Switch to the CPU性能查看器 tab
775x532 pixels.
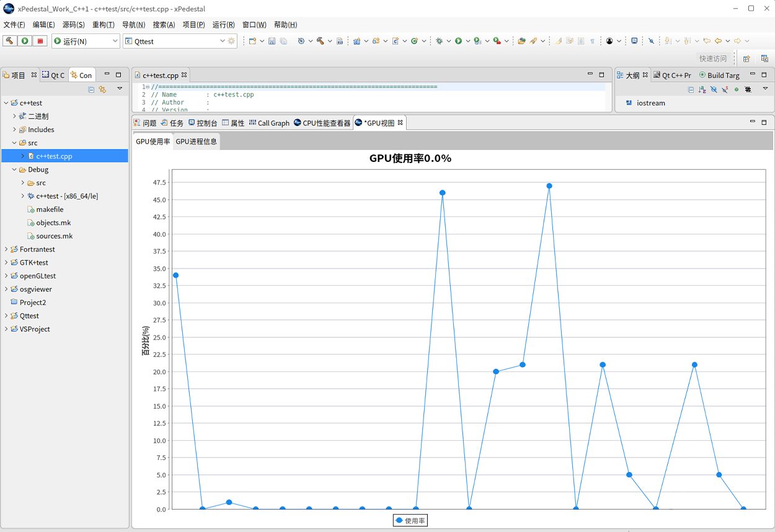[322, 123]
